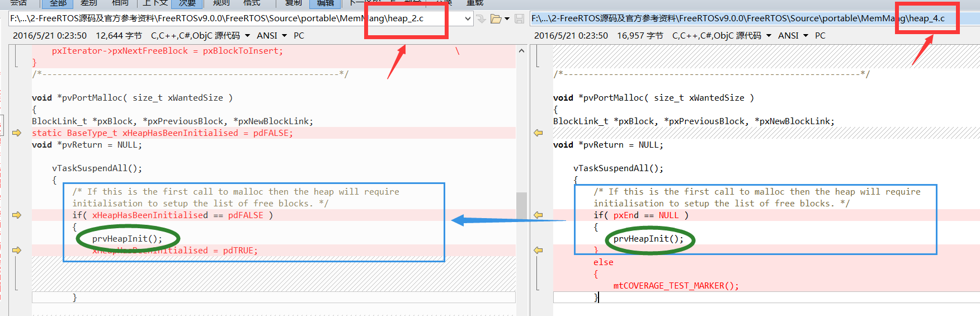
Task: Click right pane arrow next to BlockLink_t gap
Action: tap(538, 133)
